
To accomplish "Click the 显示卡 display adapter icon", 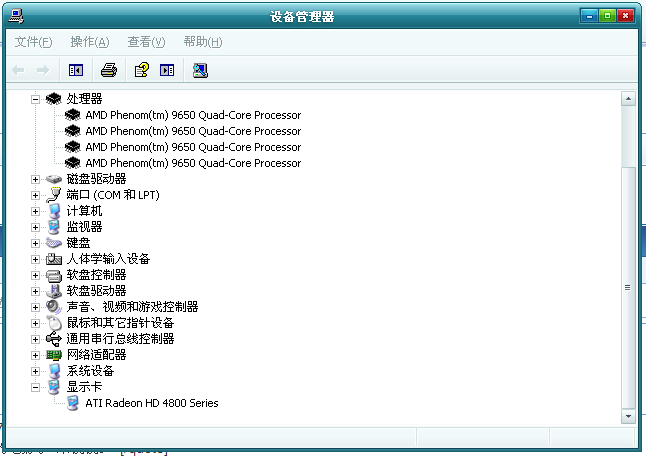I will click(54, 387).
